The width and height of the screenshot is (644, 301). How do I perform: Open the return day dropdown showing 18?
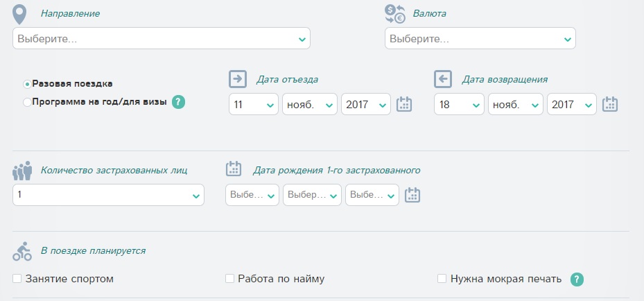(459, 104)
